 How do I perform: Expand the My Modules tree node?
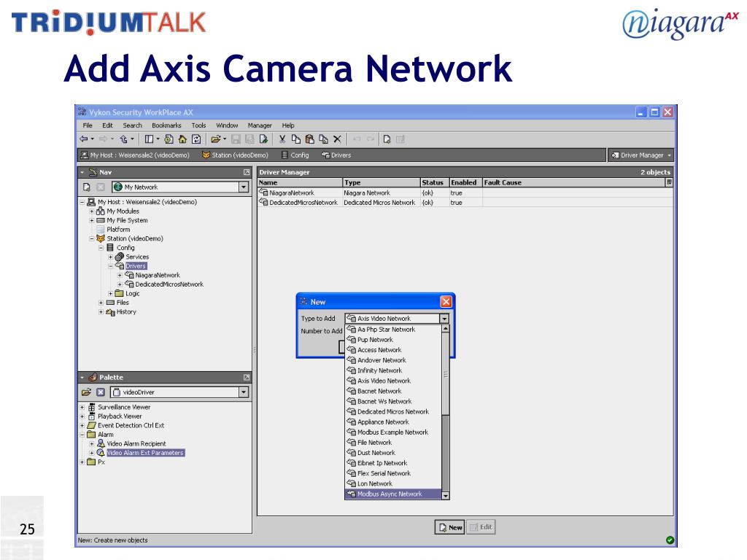coord(91,211)
